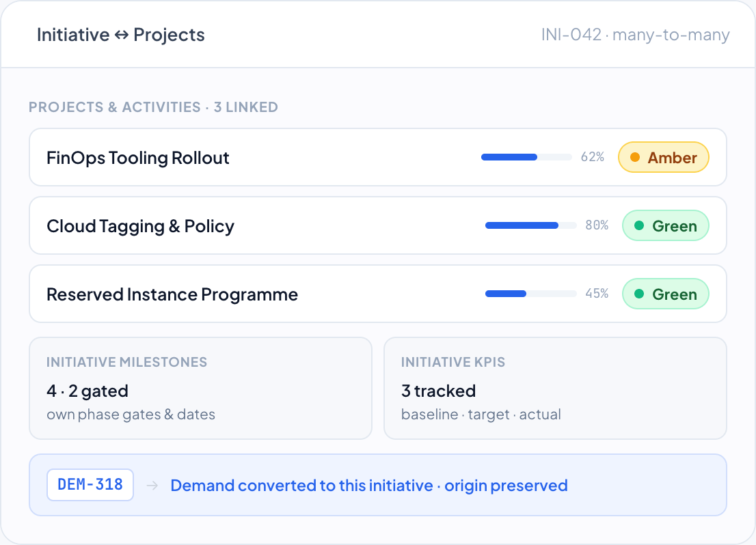This screenshot has width=756, height=545.
Task: Click the 62% progress value
Action: point(593,157)
